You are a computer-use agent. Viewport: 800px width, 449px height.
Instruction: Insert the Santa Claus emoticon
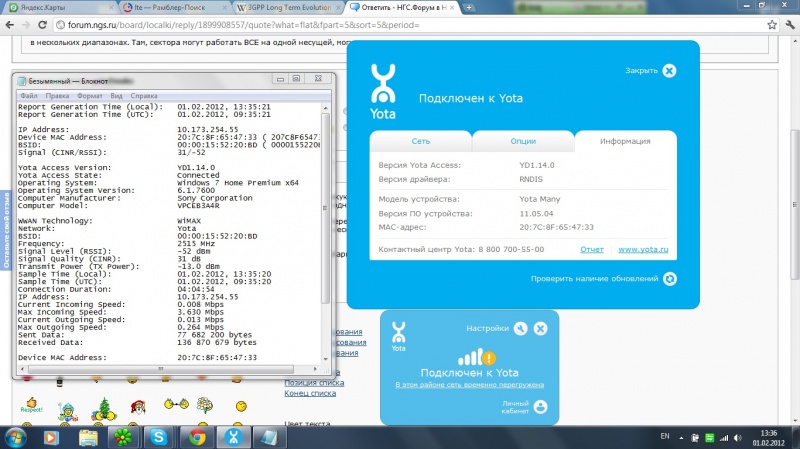(138, 407)
